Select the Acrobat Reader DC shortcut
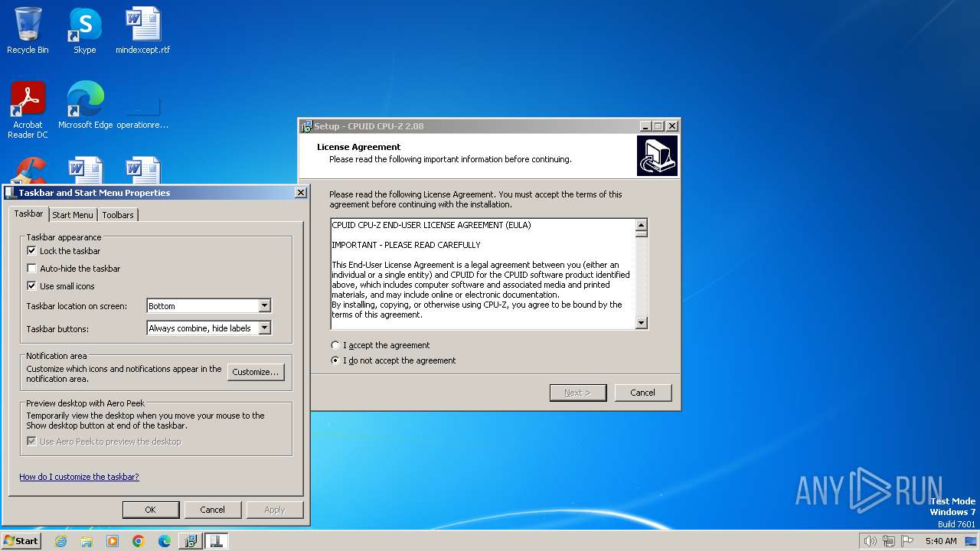 [x=28, y=110]
